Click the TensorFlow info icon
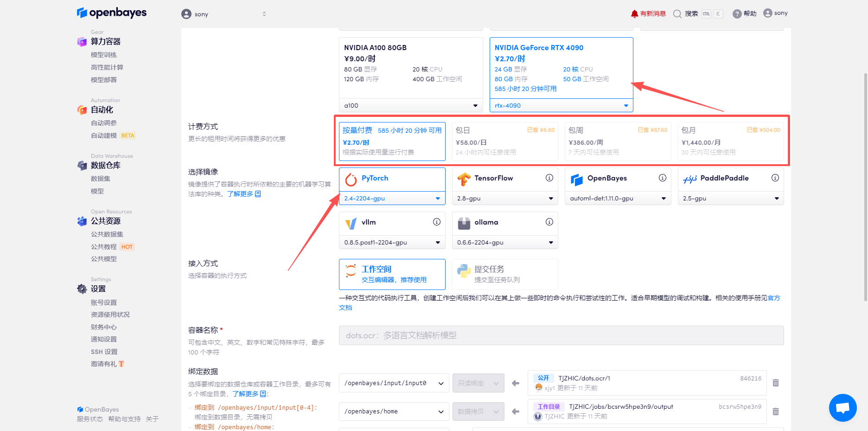 click(549, 178)
